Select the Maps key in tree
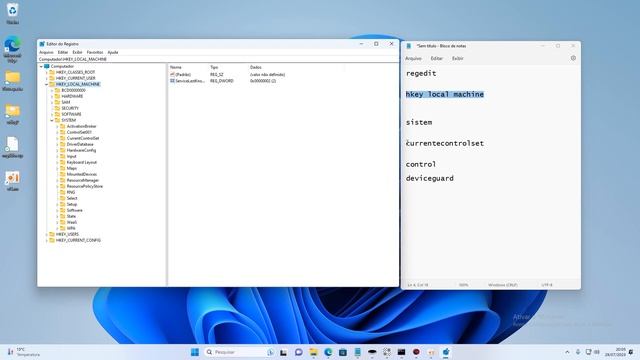The image size is (640, 360). (x=71, y=168)
